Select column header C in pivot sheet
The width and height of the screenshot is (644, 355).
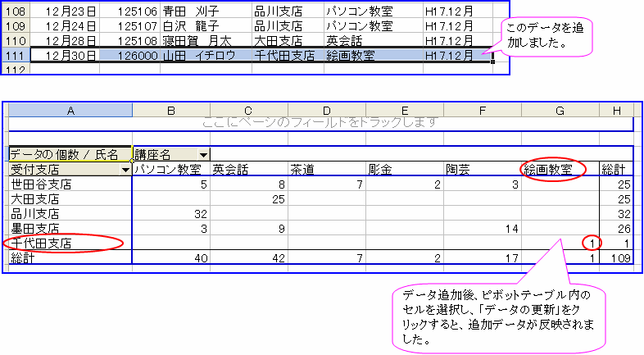(x=249, y=111)
